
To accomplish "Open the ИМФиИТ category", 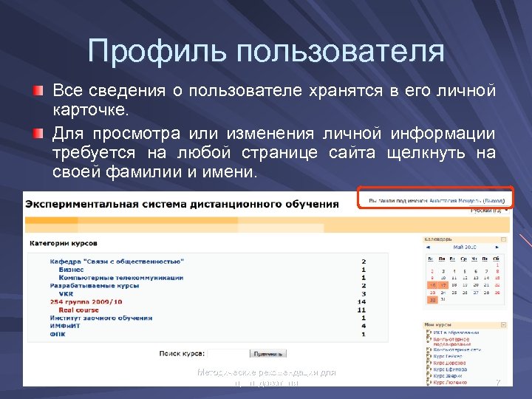I will [65, 326].
